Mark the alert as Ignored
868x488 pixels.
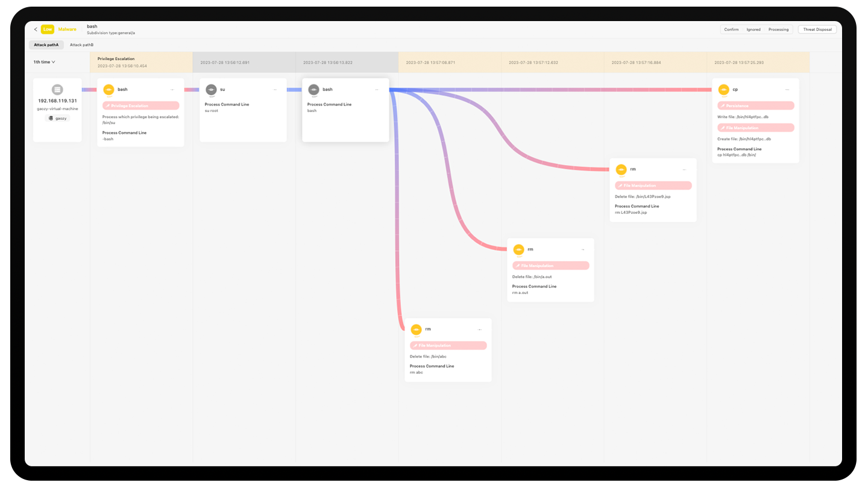click(753, 30)
